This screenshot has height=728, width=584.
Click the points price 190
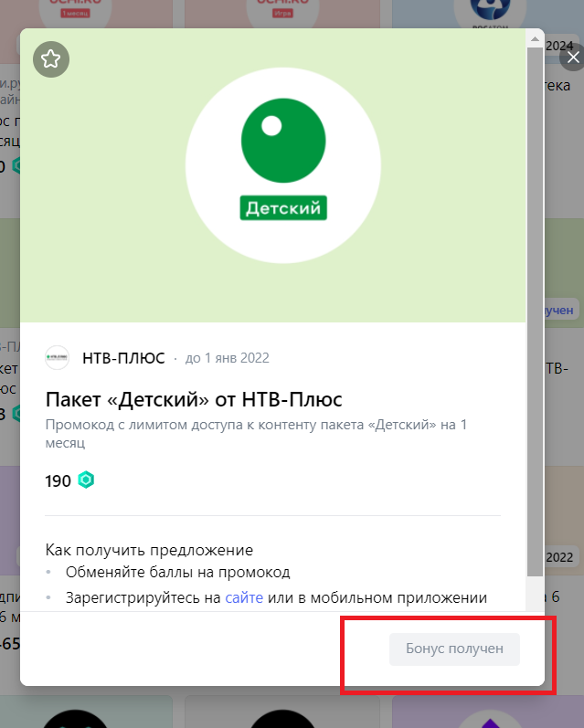coord(58,481)
